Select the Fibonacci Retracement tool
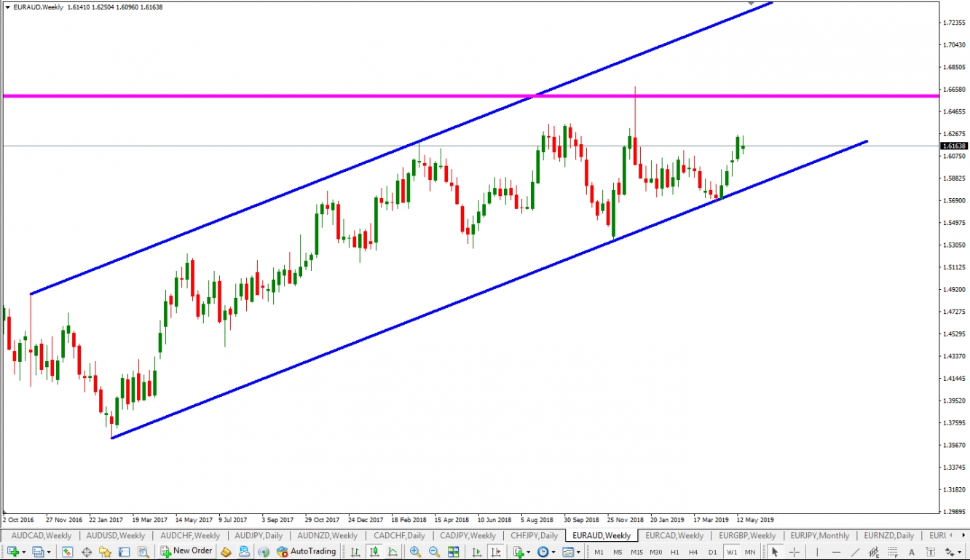 893,551
